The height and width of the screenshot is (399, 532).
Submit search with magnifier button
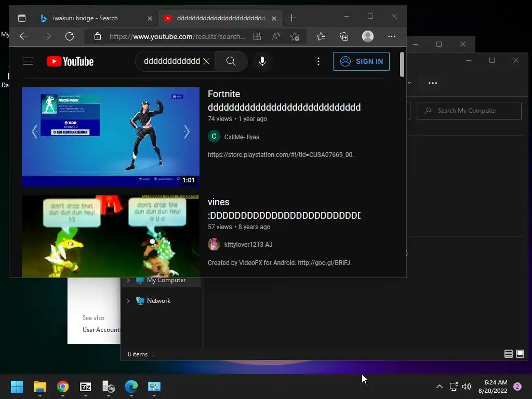point(231,61)
